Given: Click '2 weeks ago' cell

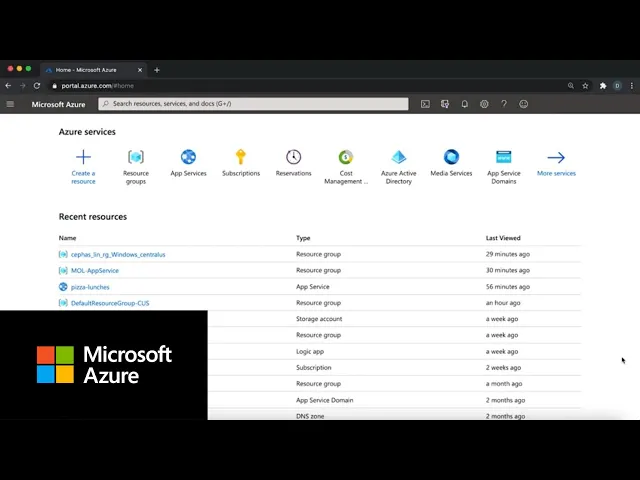Looking at the screenshot, I should point(503,367).
